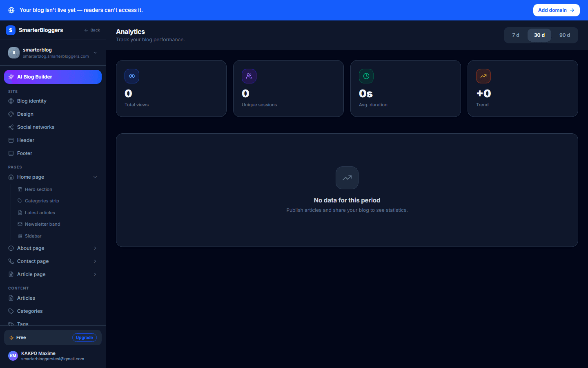Open the smarterblog blog switcher dropdown

click(53, 53)
